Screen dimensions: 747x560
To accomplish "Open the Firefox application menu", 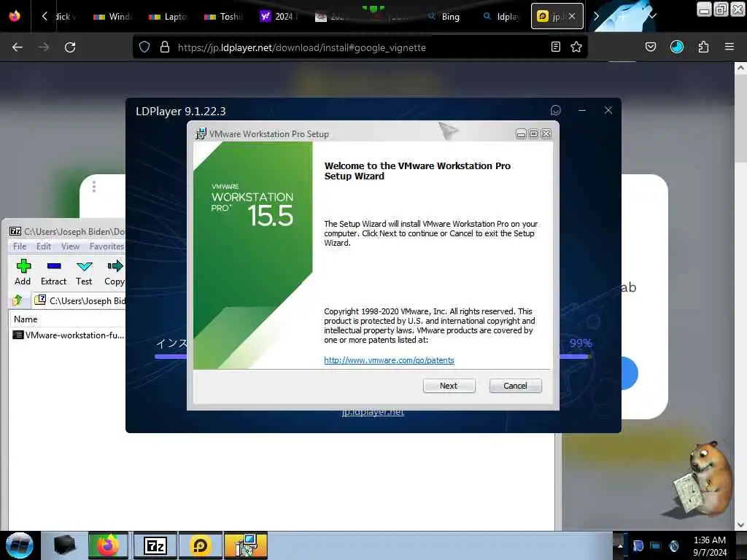I will tap(729, 47).
